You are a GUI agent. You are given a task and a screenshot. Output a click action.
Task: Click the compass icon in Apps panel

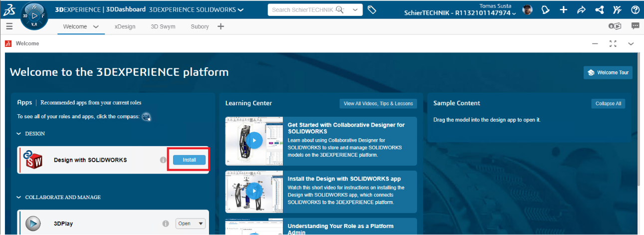point(146,117)
